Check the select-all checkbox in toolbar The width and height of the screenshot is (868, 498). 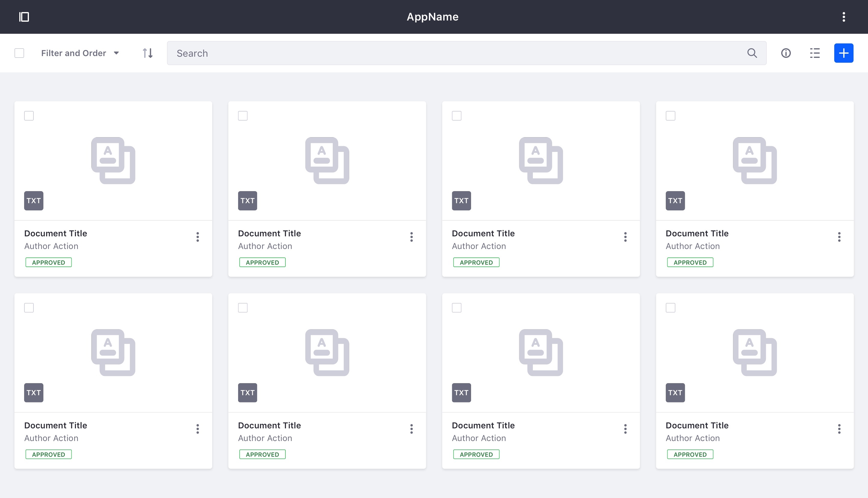tap(20, 53)
